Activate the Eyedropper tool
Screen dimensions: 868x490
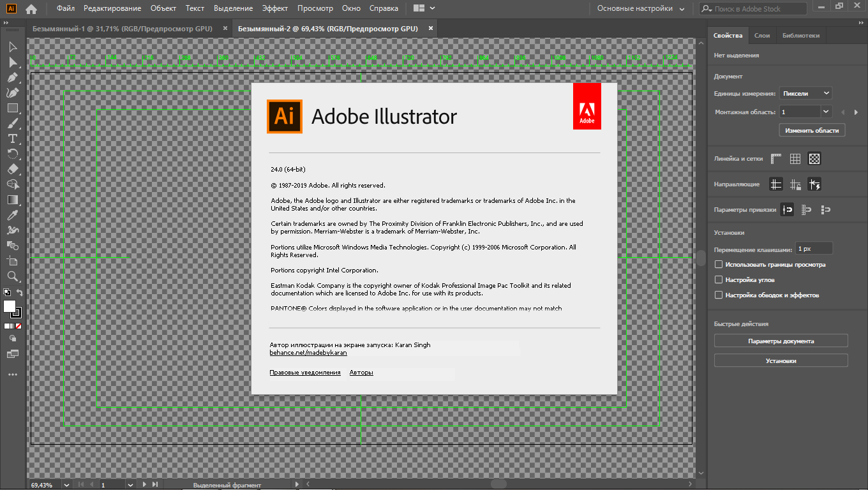12,216
